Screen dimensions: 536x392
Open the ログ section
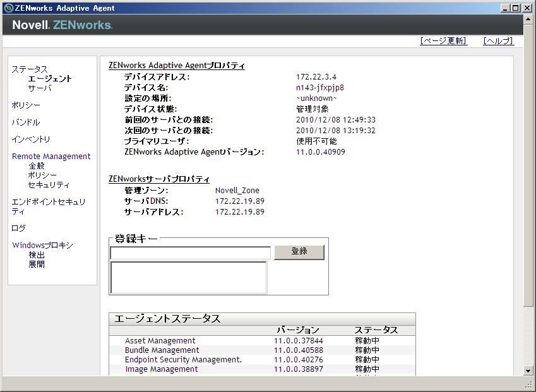click(x=18, y=228)
